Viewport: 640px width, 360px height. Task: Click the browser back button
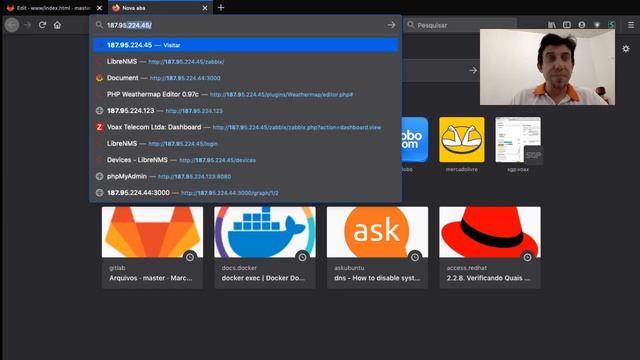(12, 25)
